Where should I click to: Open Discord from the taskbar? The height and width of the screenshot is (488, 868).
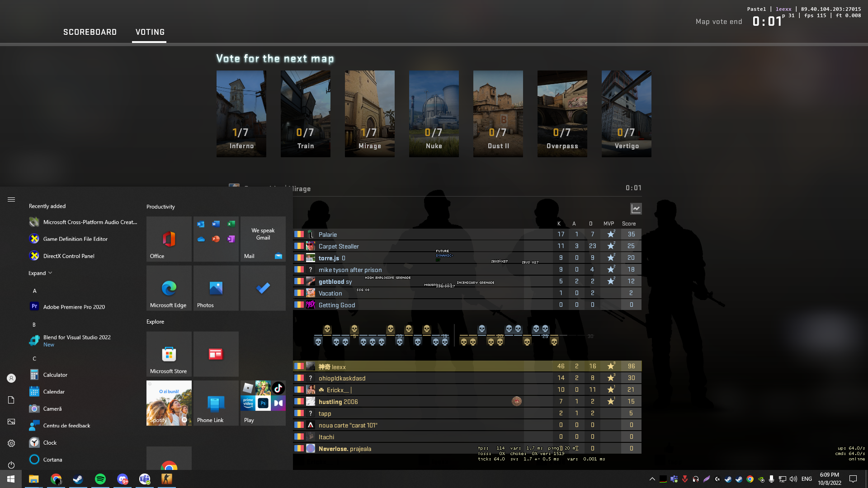click(123, 479)
